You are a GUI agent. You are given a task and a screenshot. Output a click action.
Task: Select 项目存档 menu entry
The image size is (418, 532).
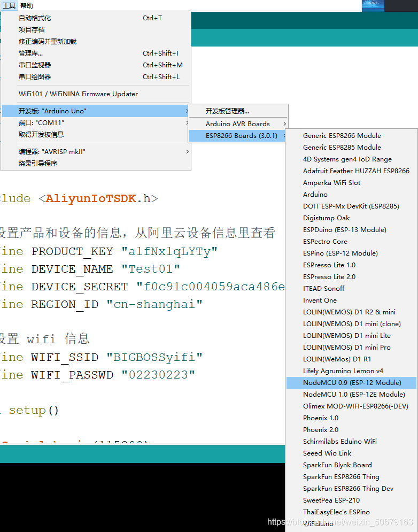[x=96, y=30]
